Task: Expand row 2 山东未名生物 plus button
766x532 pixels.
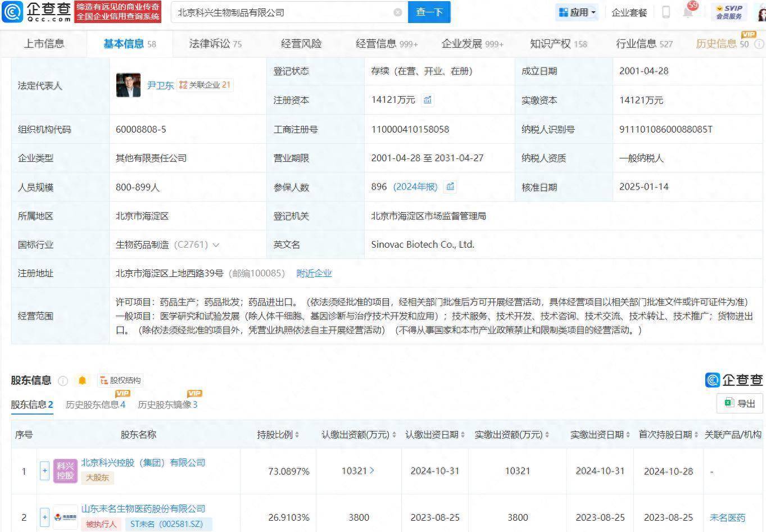Action: point(44,517)
